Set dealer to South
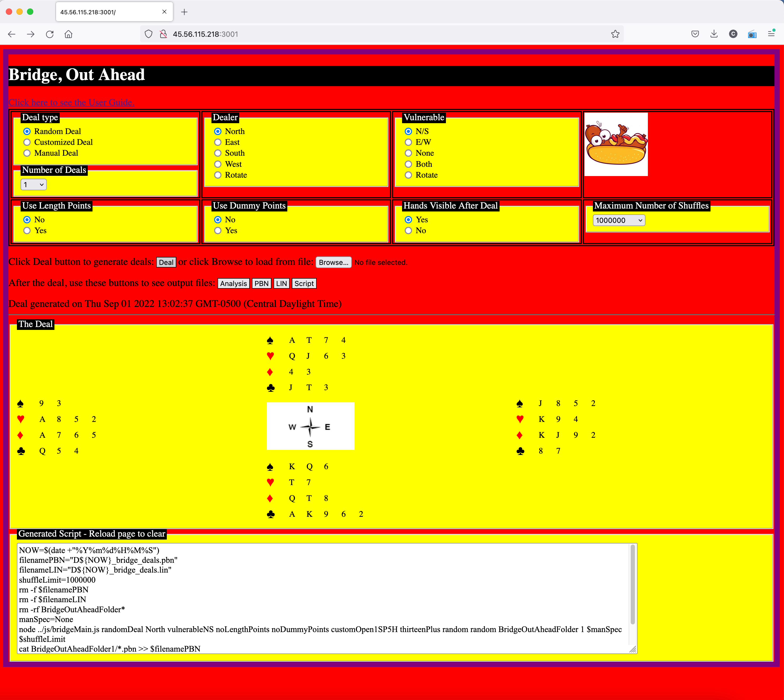The image size is (784, 700). [218, 153]
